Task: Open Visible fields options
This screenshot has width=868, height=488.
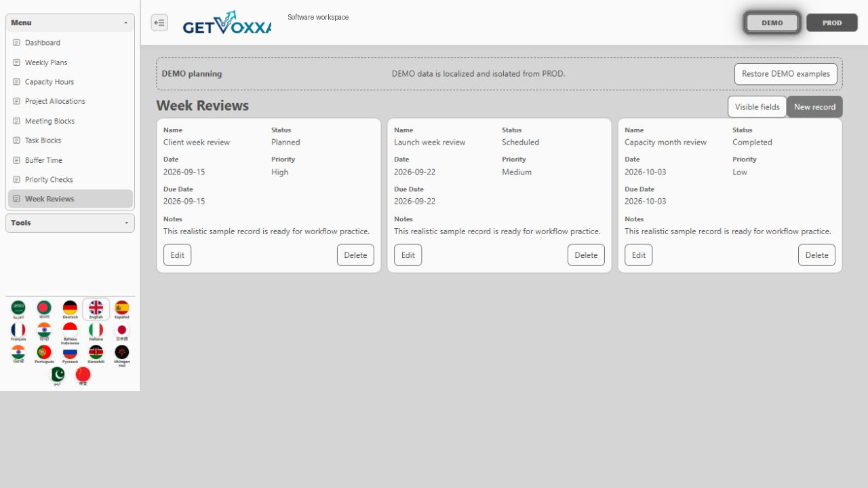Action: 757,107
